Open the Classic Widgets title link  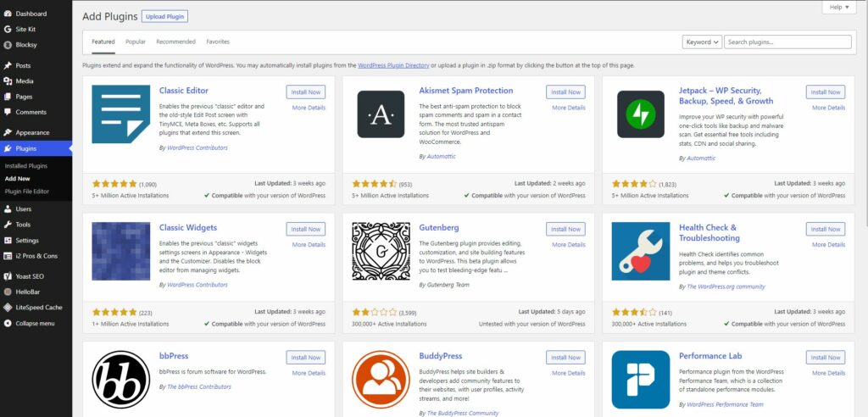click(x=187, y=228)
